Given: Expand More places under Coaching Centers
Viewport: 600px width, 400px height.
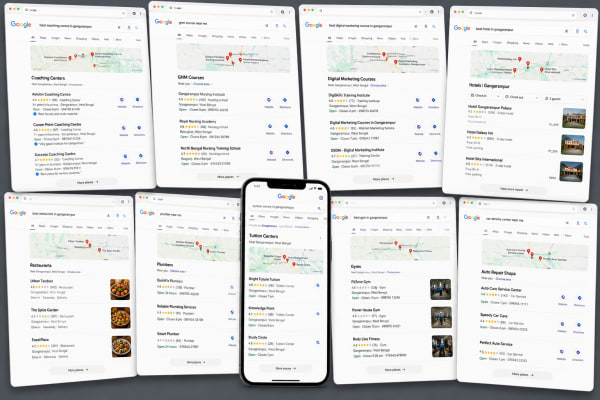Looking at the screenshot, I should [x=88, y=182].
